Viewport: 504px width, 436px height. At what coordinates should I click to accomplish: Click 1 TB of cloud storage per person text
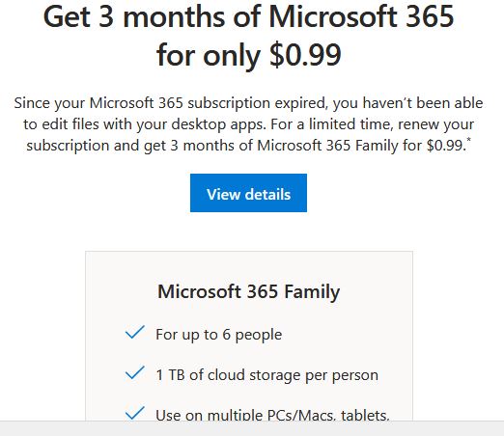pyautogui.click(x=266, y=375)
